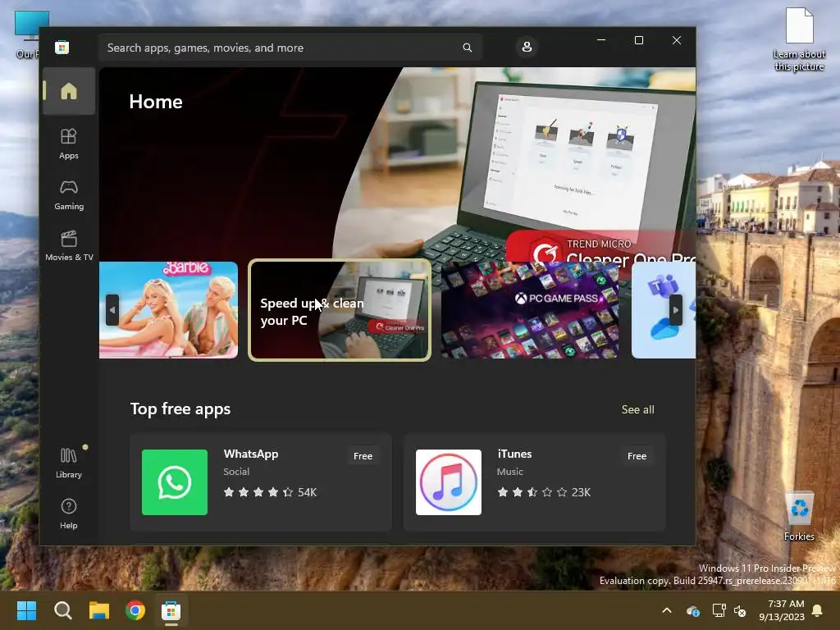840x630 pixels.
Task: Click See all for Top free apps
Action: [x=637, y=409]
